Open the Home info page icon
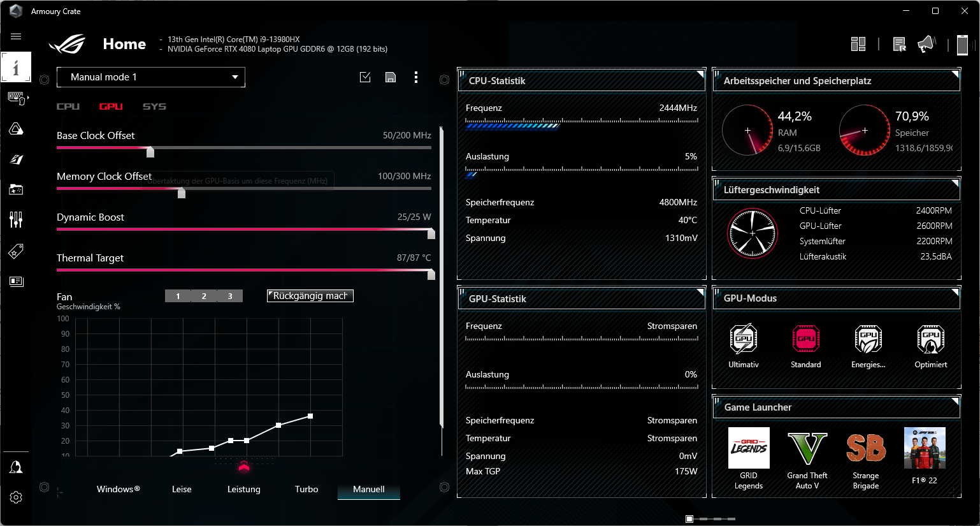Image resolution: width=980 pixels, height=526 pixels. pos(16,67)
